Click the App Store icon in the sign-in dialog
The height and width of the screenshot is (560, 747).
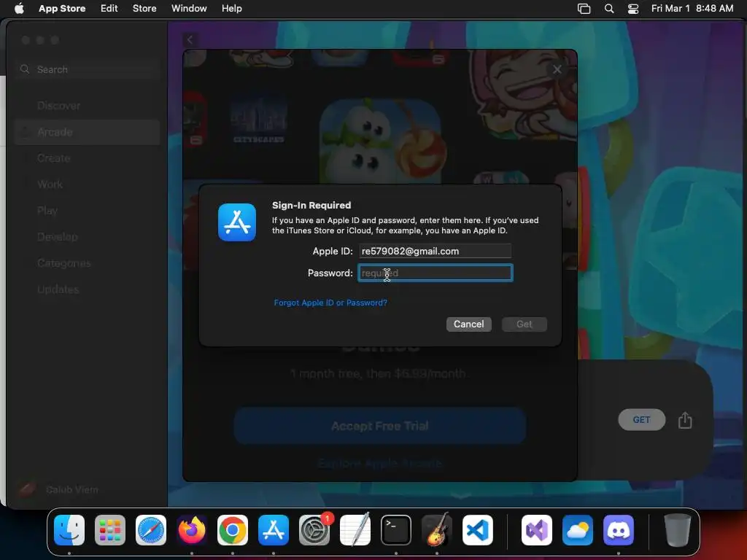coord(237,222)
